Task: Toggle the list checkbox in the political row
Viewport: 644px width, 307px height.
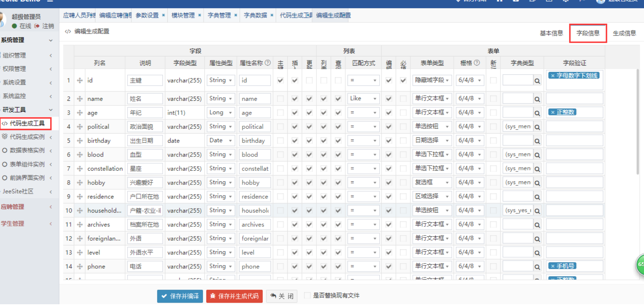Action: click(324, 126)
